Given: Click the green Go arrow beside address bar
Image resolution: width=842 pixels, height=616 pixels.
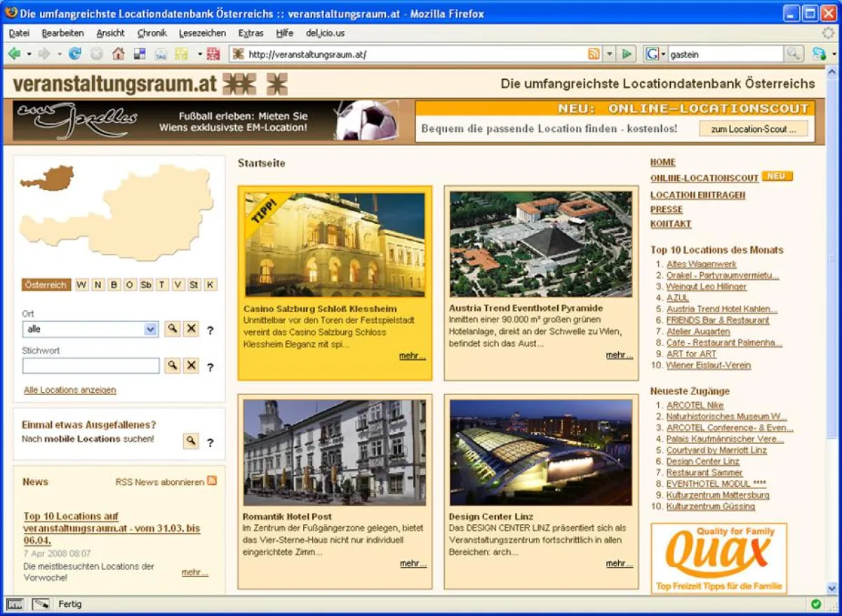Looking at the screenshot, I should pyautogui.click(x=627, y=54).
